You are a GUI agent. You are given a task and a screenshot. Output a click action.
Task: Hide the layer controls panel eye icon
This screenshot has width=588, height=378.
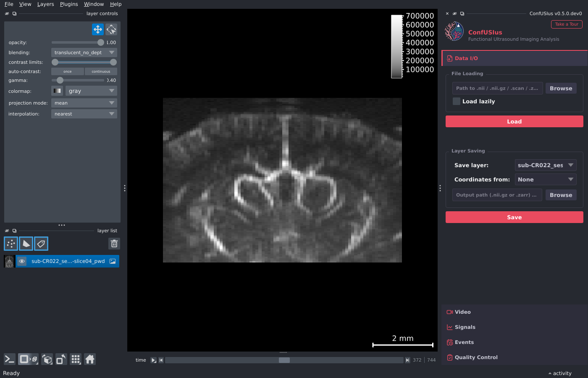point(7,13)
